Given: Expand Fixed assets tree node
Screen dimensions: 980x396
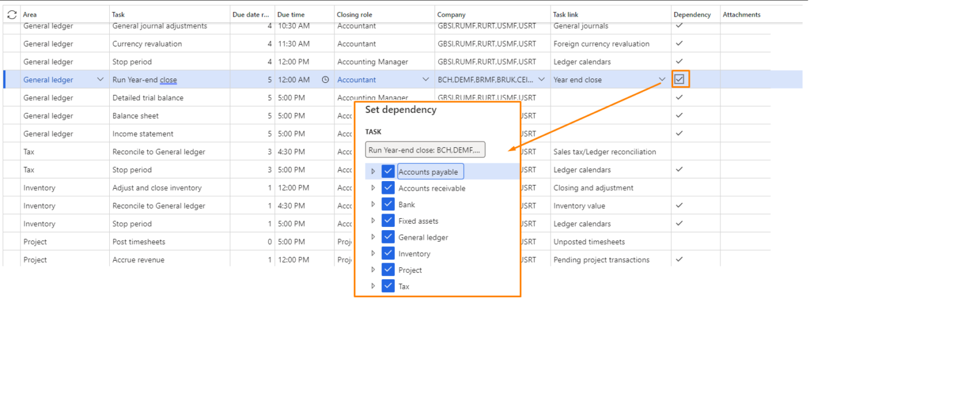Looking at the screenshot, I should [373, 221].
